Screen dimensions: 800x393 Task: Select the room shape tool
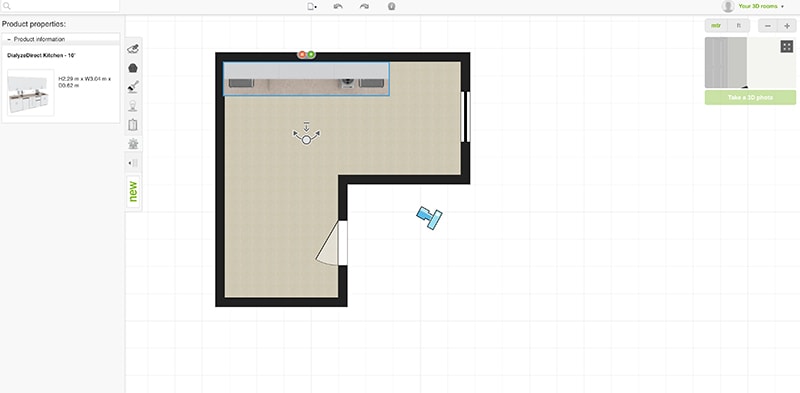133,68
